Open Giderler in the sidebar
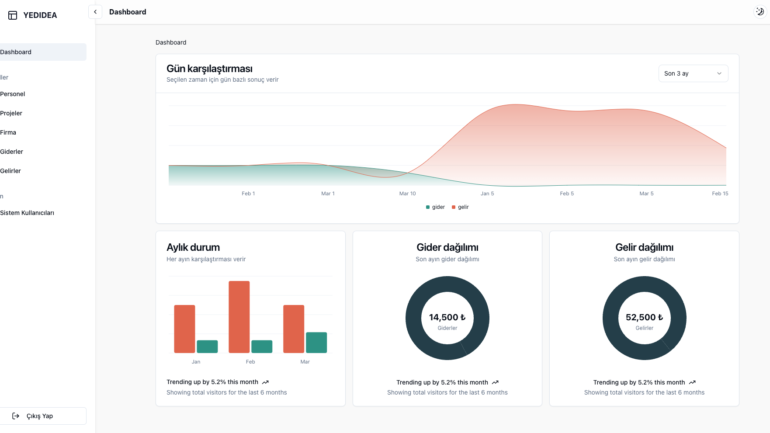This screenshot has height=433, width=770. point(12,151)
